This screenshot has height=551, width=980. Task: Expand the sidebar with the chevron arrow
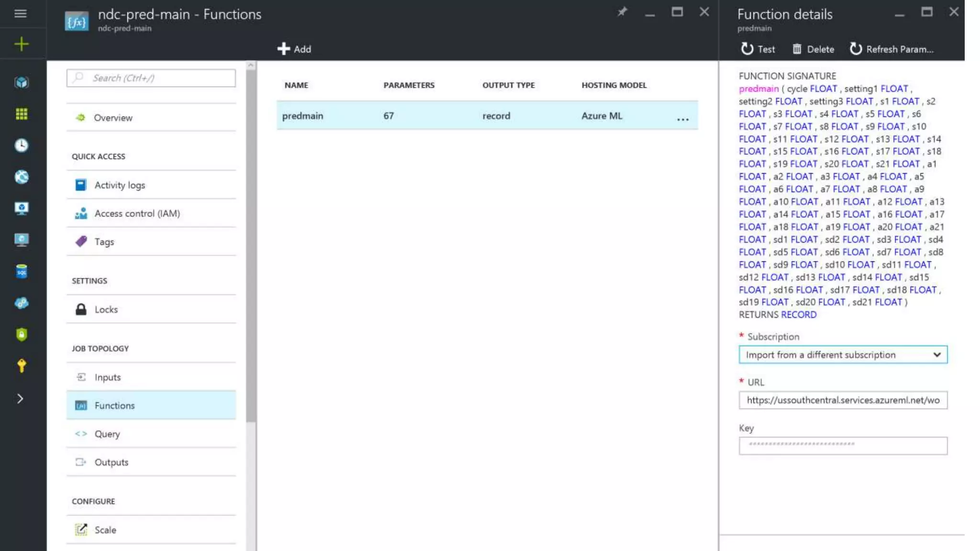pyautogui.click(x=20, y=398)
